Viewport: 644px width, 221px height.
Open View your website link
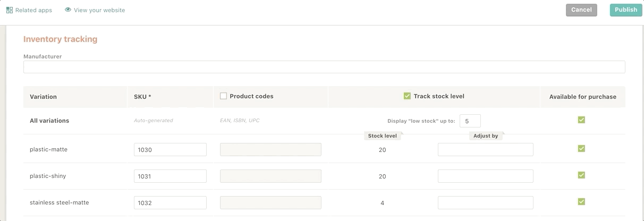click(95, 10)
